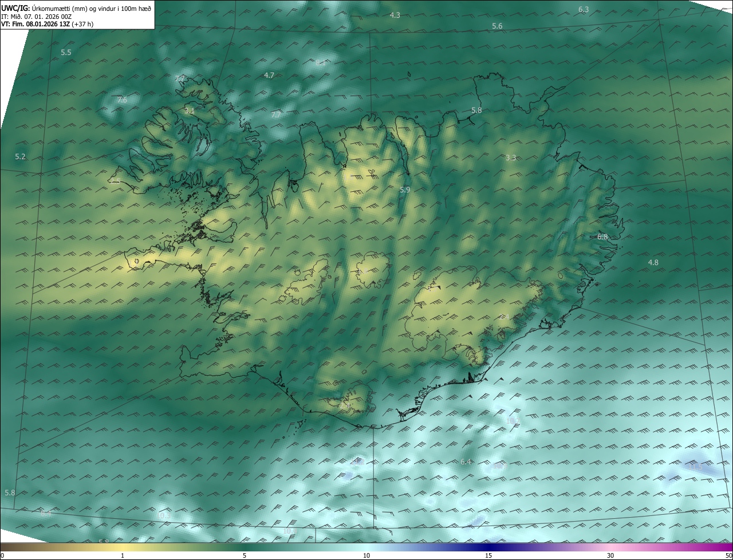Click the title line "UWC/IG: Úrkomumætti (mm) og vindur í 100m hæð"
Image resolution: width=733 pixels, height=560 pixels.
pos(76,9)
